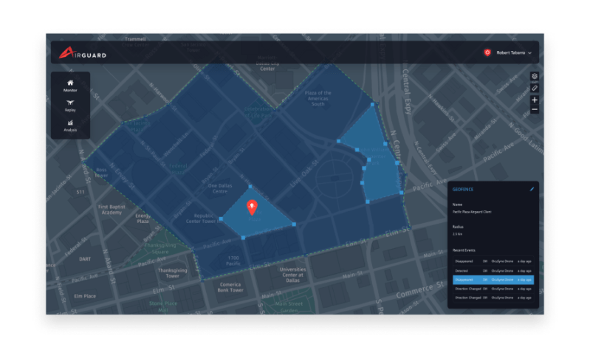Viewport: 590px width, 364px height.
Task: Select the highlighted Disappeared event row
Action: pos(493,280)
